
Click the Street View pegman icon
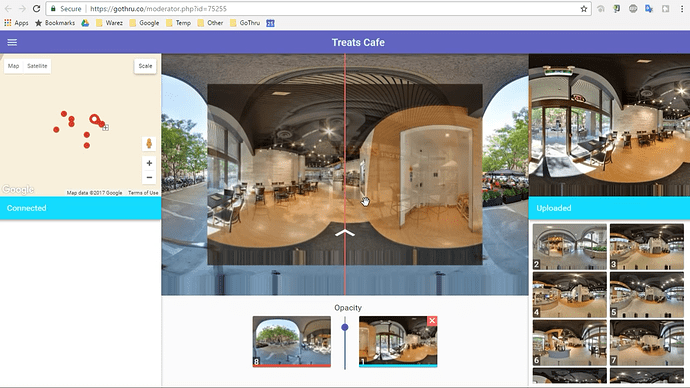click(x=149, y=144)
